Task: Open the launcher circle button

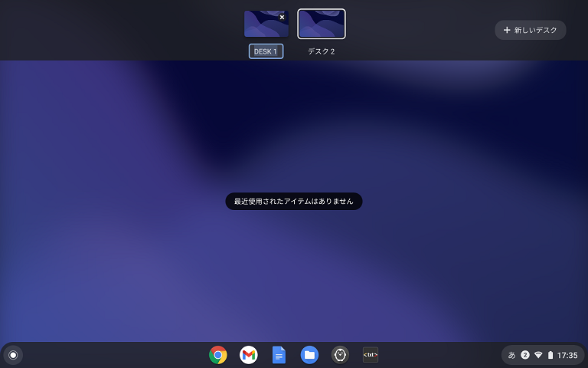Action: click(13, 355)
